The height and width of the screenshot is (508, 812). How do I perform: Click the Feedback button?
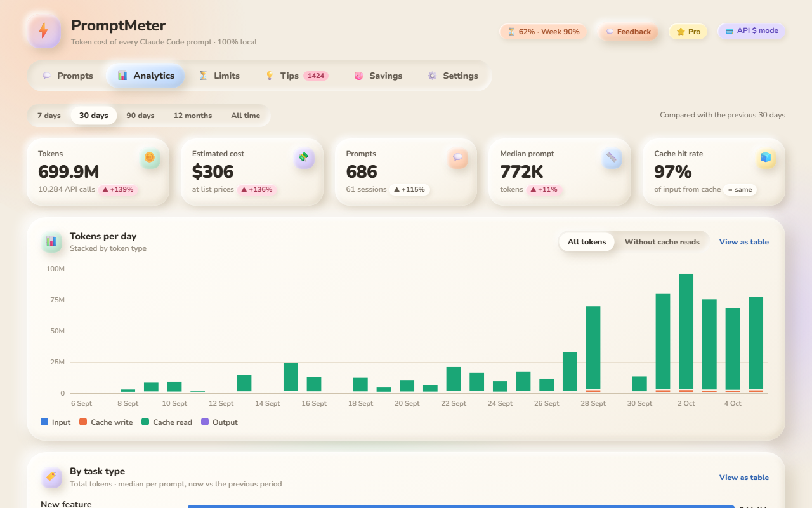tap(628, 32)
